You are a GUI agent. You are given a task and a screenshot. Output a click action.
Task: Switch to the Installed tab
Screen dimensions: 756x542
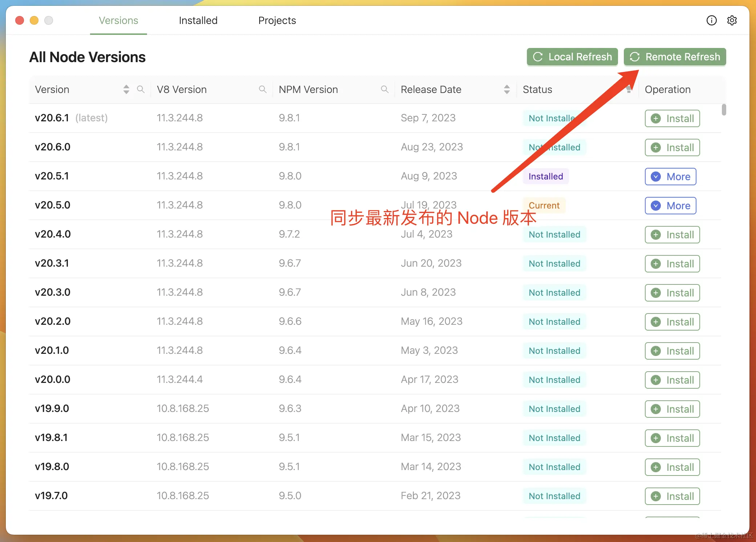198,20
